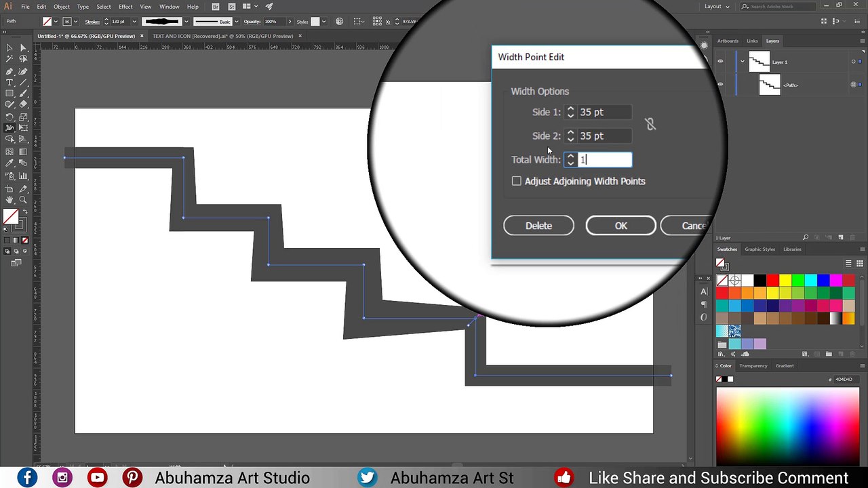Switch to TEXT AND ICON document tab
The height and width of the screenshot is (488, 868).
coord(223,36)
